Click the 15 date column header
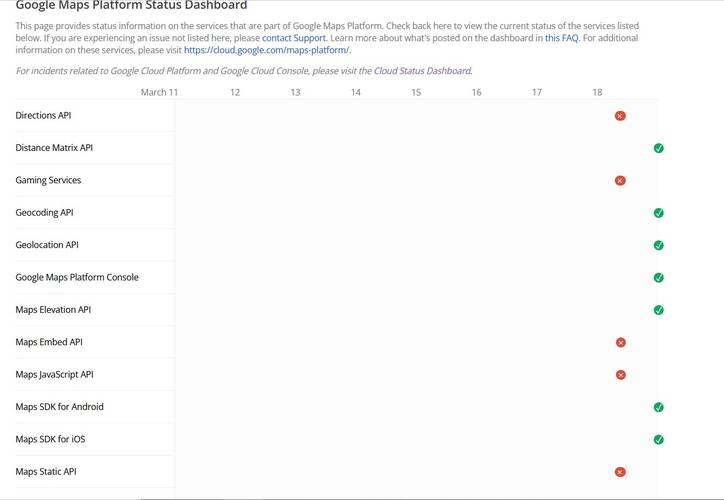 (x=416, y=92)
